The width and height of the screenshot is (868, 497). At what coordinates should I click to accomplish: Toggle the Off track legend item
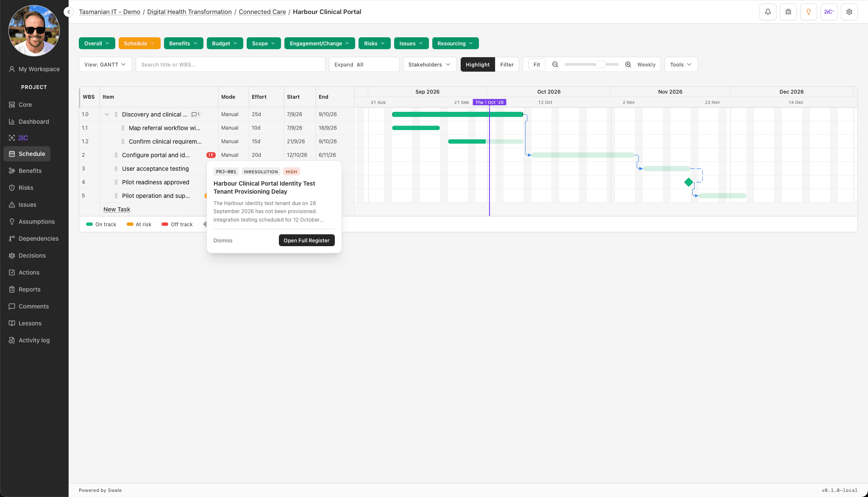tap(177, 225)
